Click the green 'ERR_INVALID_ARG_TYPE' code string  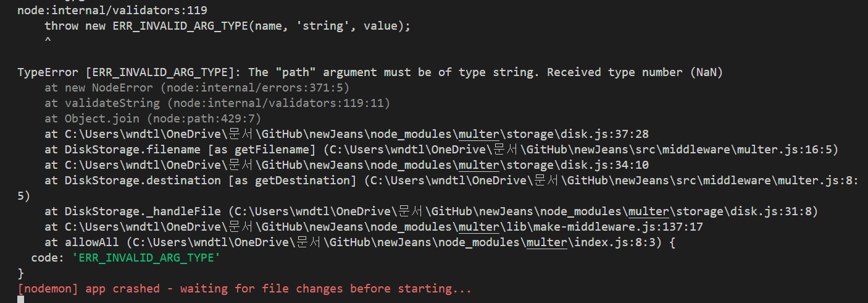coord(146,258)
